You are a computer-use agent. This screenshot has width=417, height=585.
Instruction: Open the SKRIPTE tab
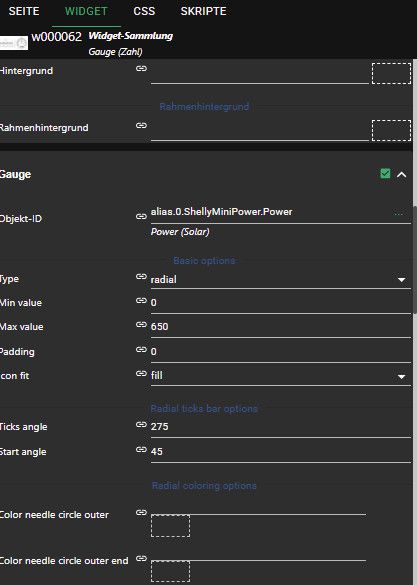[x=203, y=12]
